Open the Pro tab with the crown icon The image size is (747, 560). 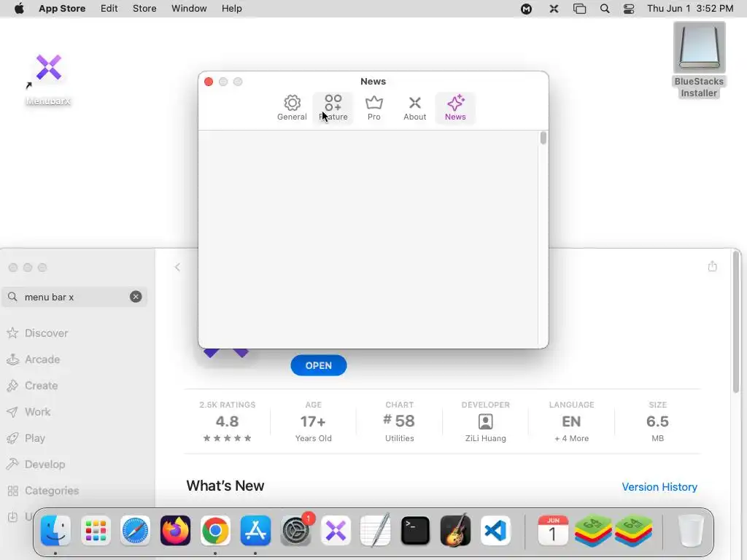374,108
